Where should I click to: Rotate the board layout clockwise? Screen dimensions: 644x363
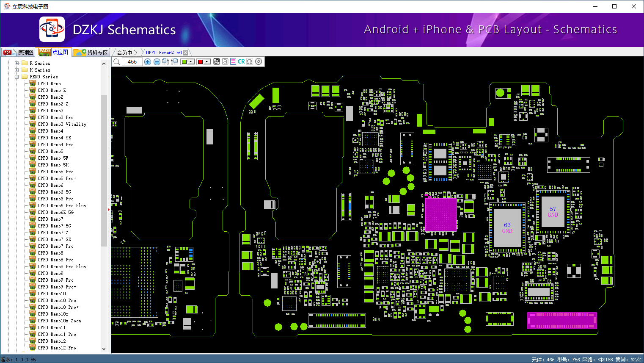[165, 62]
